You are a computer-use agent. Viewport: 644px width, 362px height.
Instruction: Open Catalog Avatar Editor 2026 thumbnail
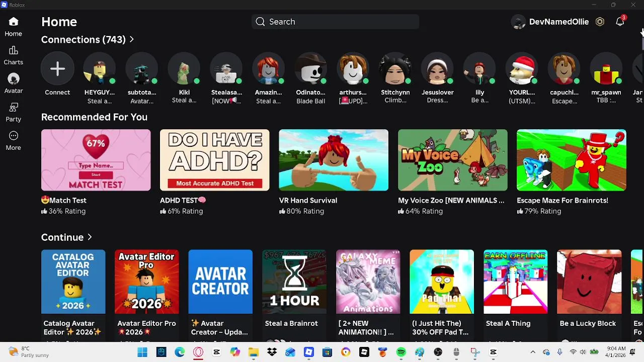coord(73,282)
